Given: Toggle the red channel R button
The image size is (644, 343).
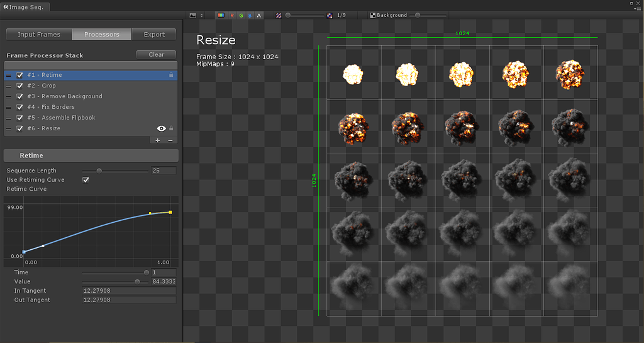Looking at the screenshot, I should [232, 15].
